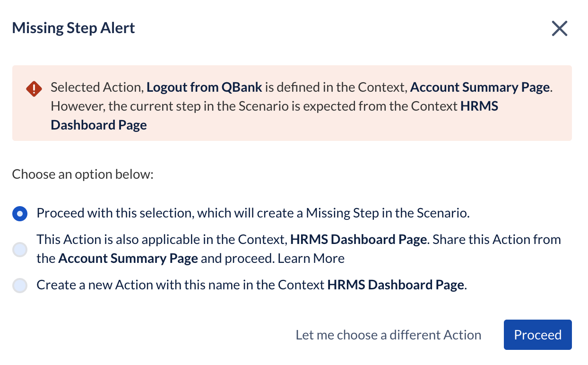Click the Choose an option below text
This screenshot has height=365, width=588.
pyautogui.click(x=83, y=174)
